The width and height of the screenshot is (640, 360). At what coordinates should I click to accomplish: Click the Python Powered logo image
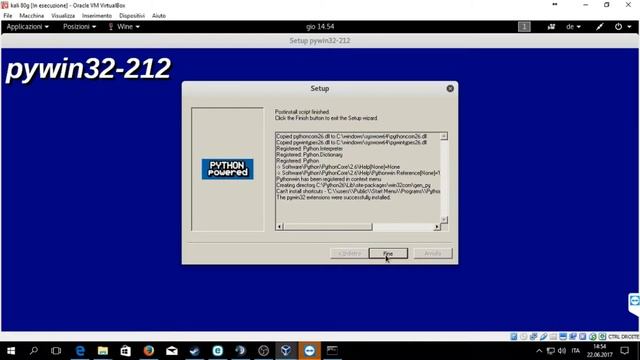point(227,169)
